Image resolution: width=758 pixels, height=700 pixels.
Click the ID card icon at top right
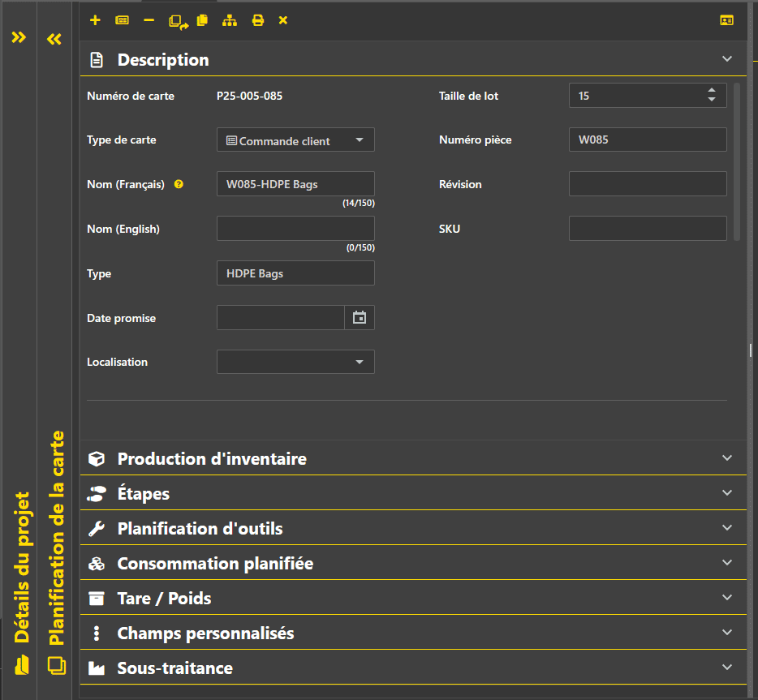[726, 20]
